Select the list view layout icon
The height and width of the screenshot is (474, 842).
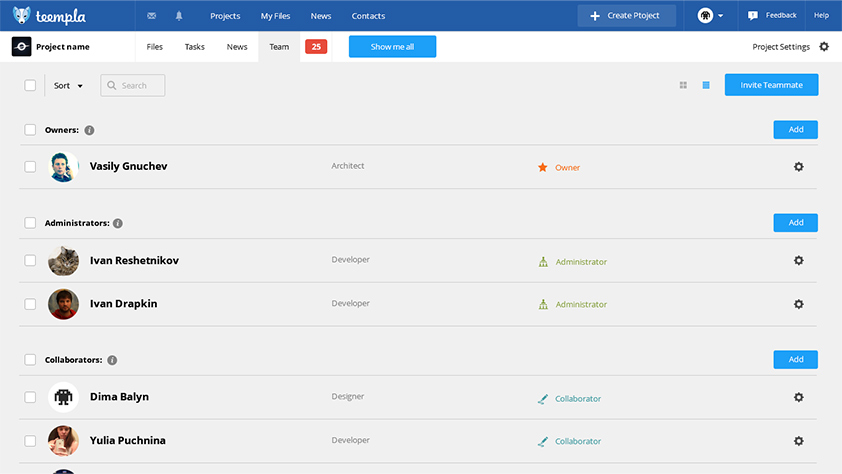(706, 85)
